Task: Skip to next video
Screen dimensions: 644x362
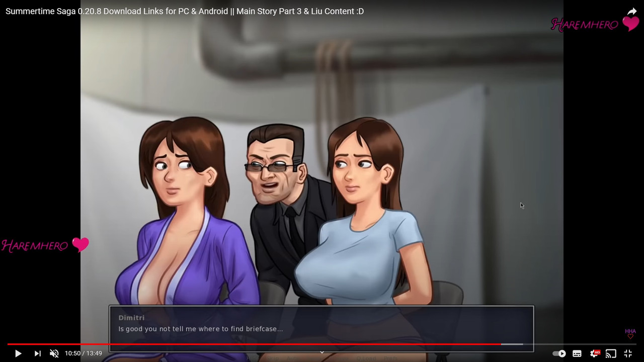Action: coord(37,353)
